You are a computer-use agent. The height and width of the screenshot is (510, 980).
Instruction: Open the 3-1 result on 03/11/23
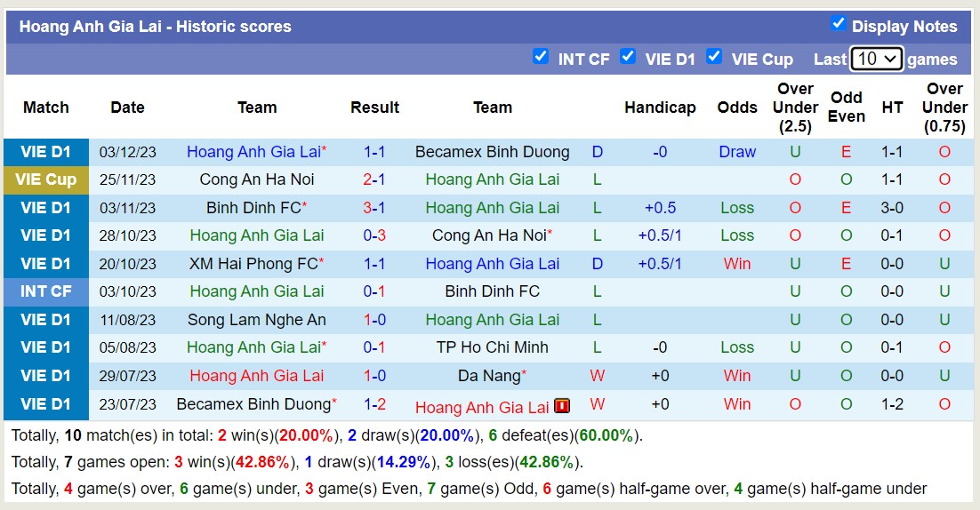[374, 208]
